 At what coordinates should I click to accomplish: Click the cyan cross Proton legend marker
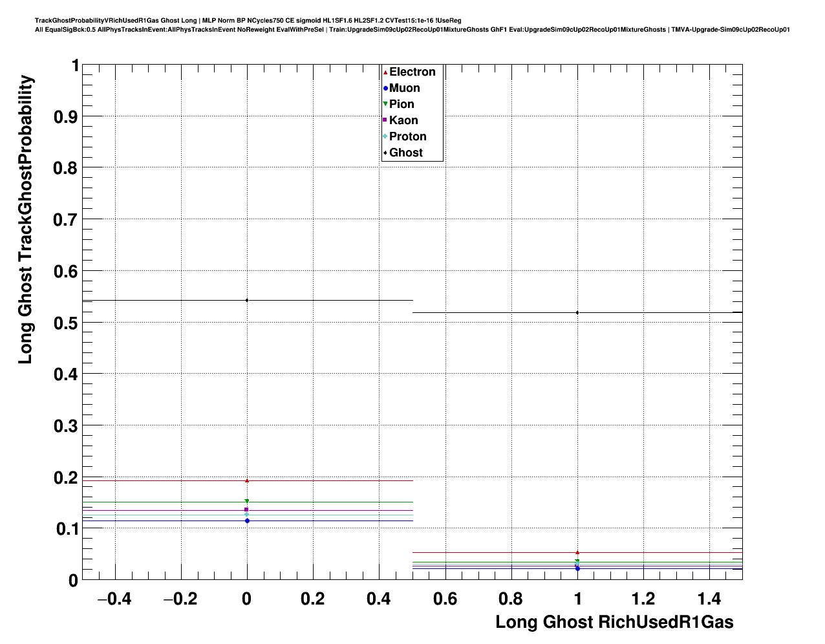(x=385, y=136)
